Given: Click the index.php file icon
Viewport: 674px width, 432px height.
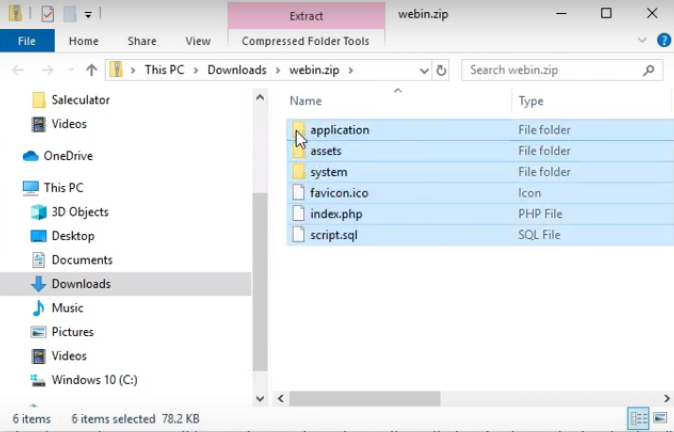Looking at the screenshot, I should 299,214.
